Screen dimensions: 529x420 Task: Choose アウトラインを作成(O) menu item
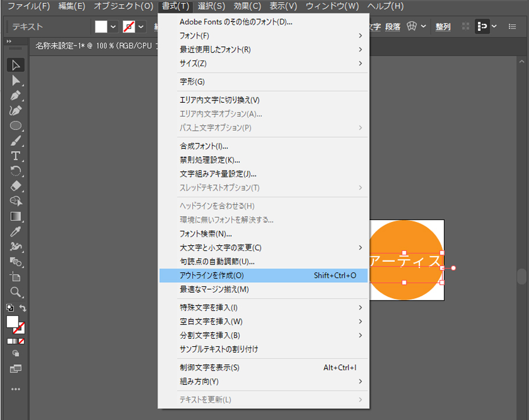pyautogui.click(x=263, y=275)
